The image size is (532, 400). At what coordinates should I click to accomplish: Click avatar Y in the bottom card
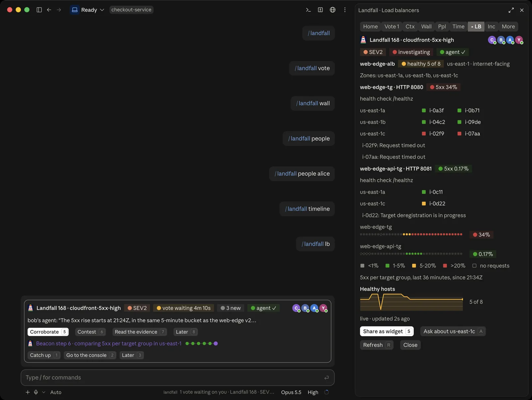(x=323, y=308)
